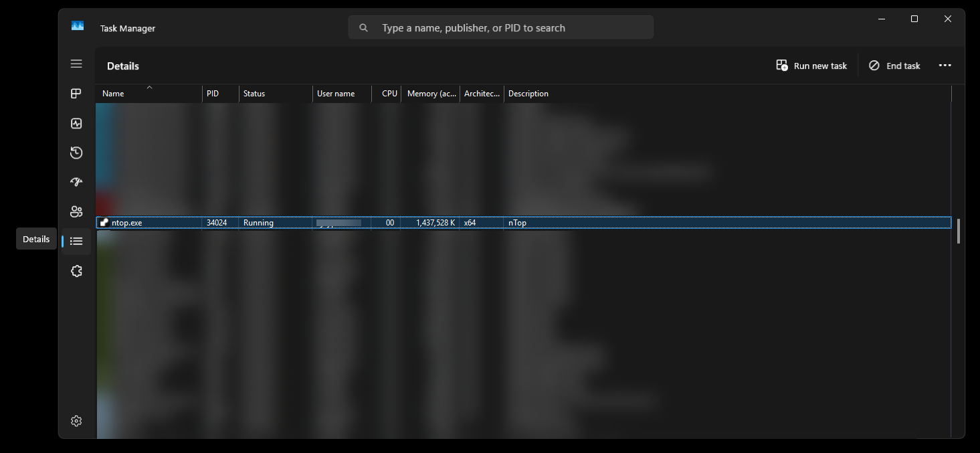Open the Performance page icon
The image size is (980, 453).
pos(76,123)
